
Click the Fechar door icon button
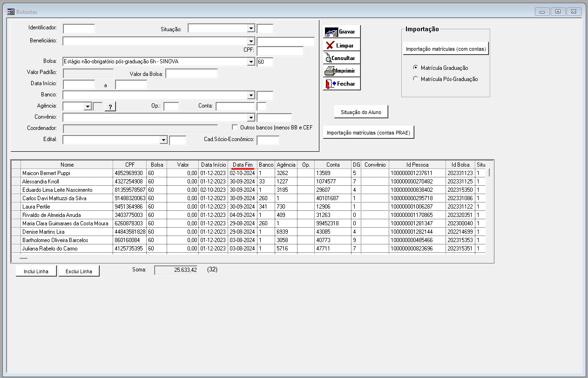[342, 84]
